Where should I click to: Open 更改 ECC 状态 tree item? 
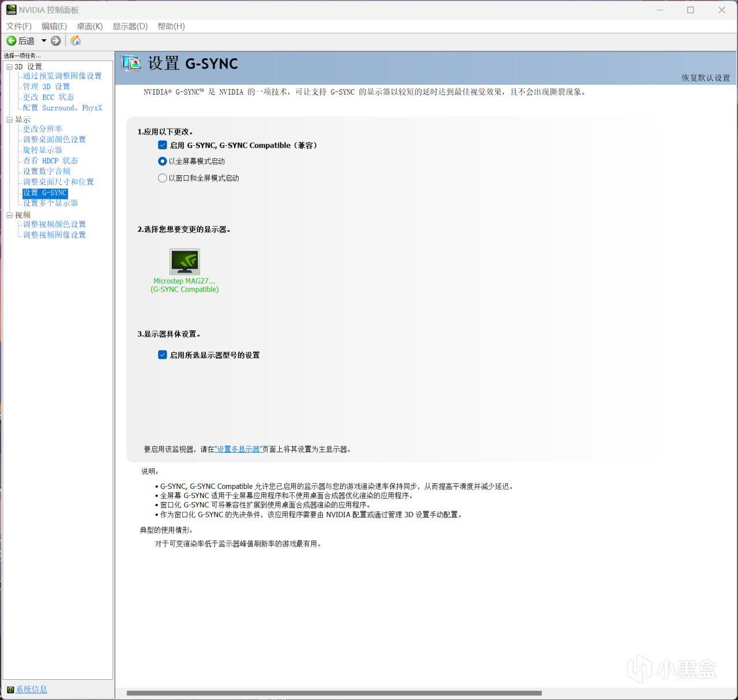point(48,97)
